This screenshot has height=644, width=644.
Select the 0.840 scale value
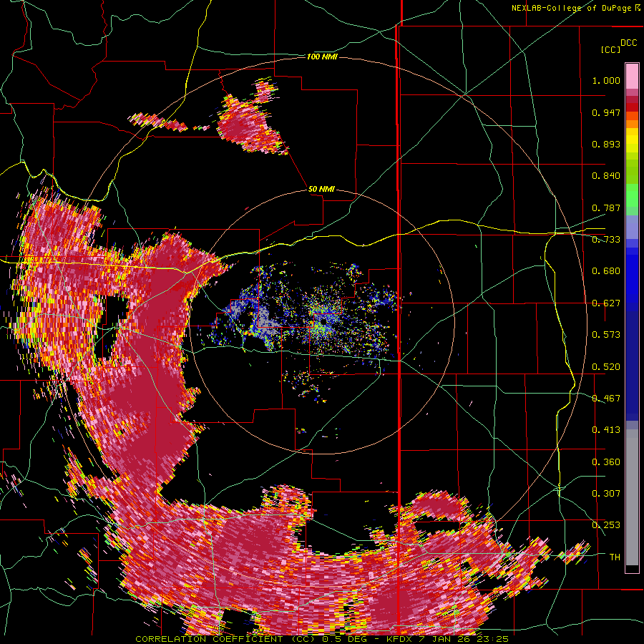pos(606,176)
